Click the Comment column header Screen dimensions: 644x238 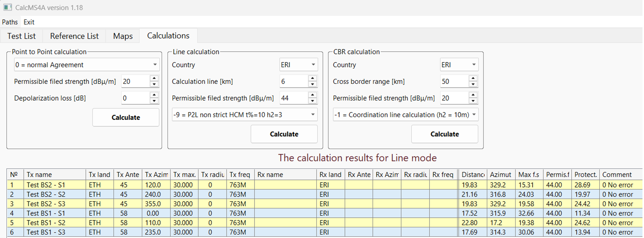621,174
